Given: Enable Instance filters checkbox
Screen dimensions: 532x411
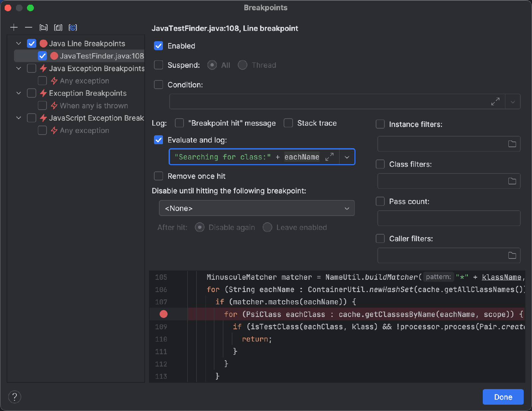Looking at the screenshot, I should pos(380,124).
